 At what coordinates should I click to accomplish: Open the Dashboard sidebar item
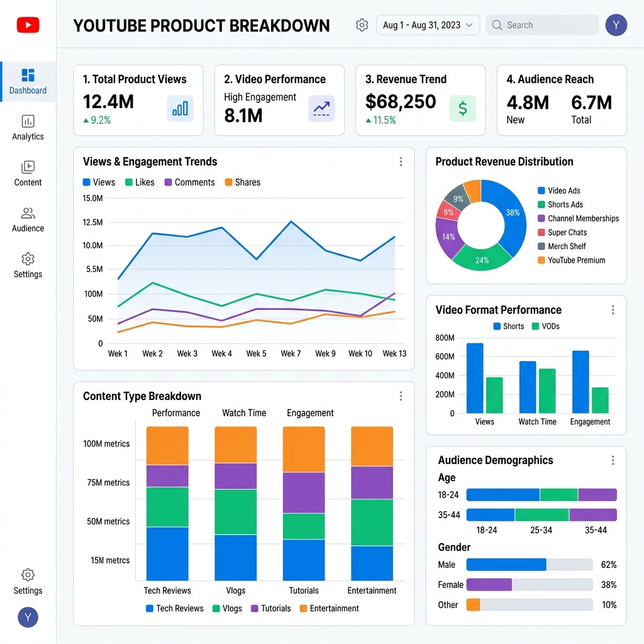28,82
